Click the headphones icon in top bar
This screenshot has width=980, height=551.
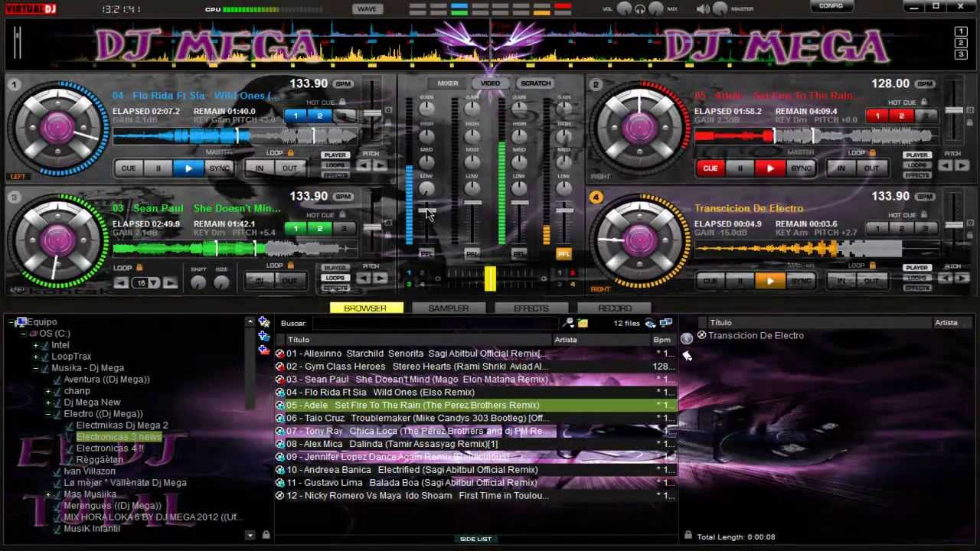[x=640, y=8]
